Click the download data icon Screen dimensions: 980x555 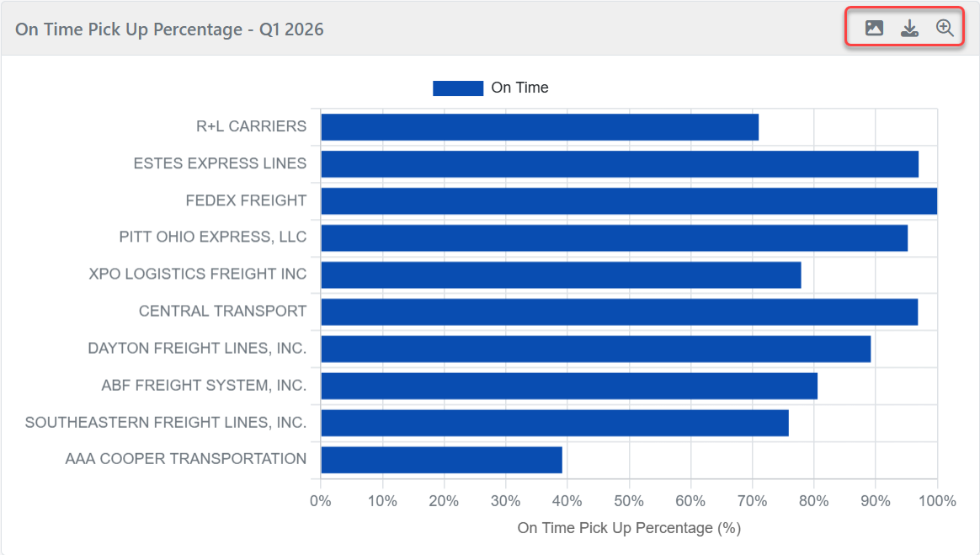point(909,29)
